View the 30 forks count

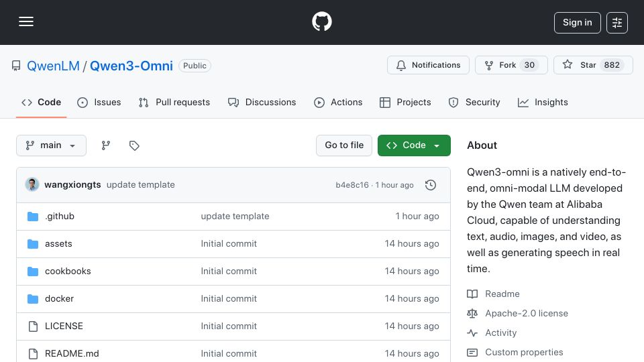[529, 65]
